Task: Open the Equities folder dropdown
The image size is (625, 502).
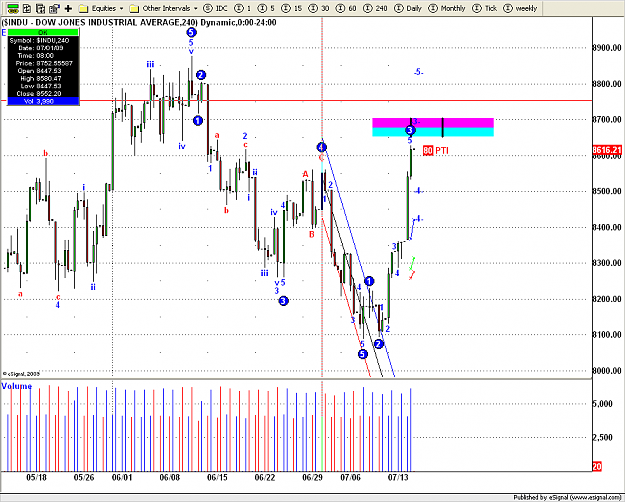Action: tap(122, 8)
